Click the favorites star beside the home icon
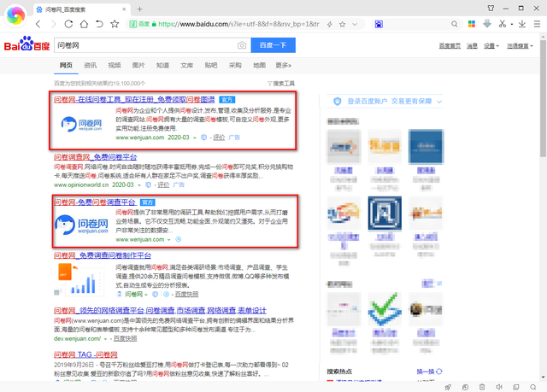The width and height of the screenshot is (547, 392). point(115,24)
